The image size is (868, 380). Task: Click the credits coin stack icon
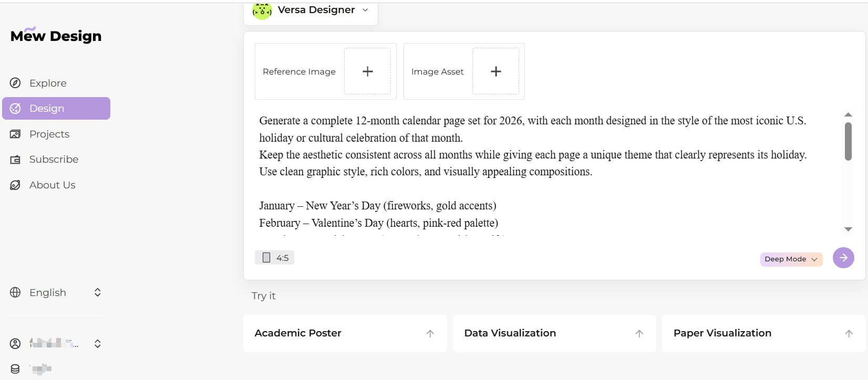15,369
